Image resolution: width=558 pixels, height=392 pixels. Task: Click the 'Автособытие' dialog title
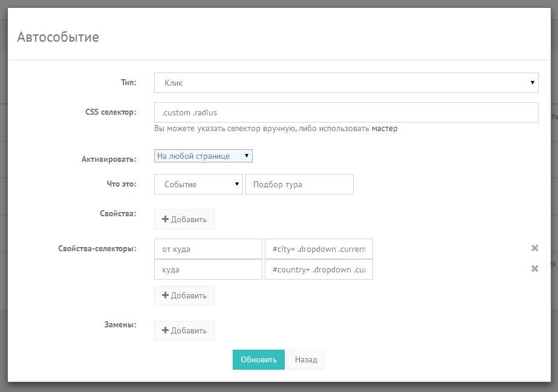pos(58,37)
